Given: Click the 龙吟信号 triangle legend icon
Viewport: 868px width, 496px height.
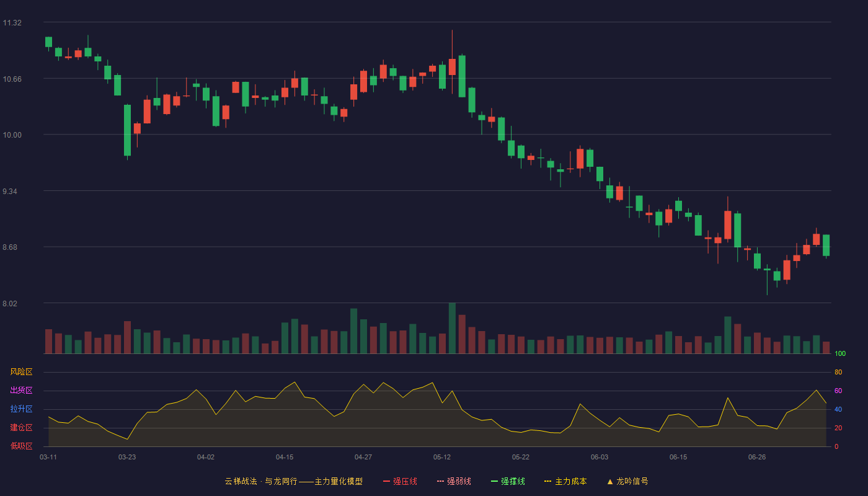Looking at the screenshot, I should (x=610, y=481).
